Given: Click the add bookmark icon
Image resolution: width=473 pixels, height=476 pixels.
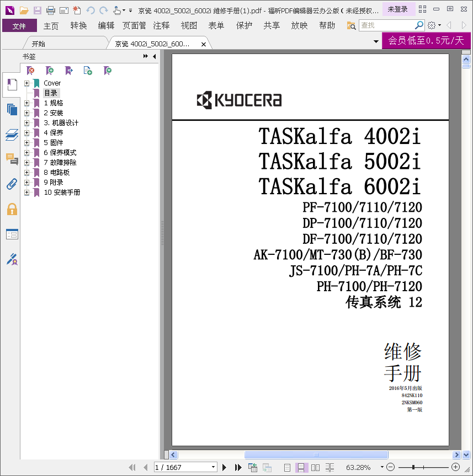Looking at the screenshot, I should (50, 71).
